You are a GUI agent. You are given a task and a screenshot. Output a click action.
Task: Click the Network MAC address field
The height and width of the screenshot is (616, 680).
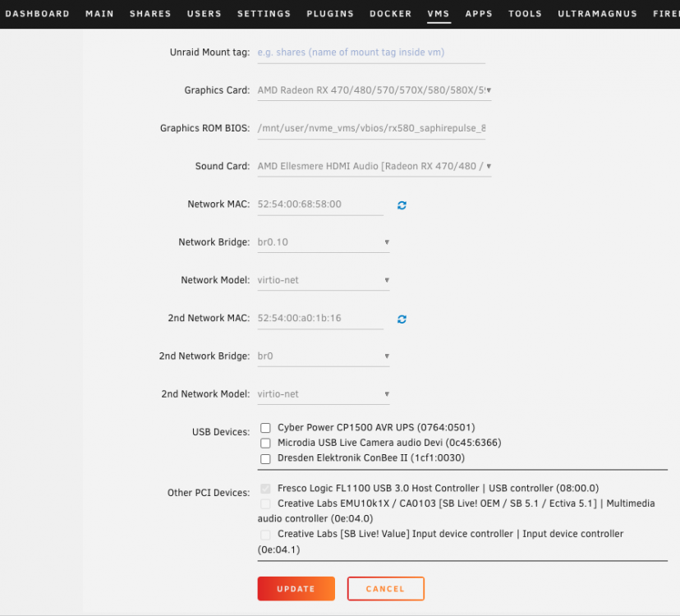[x=320, y=205]
